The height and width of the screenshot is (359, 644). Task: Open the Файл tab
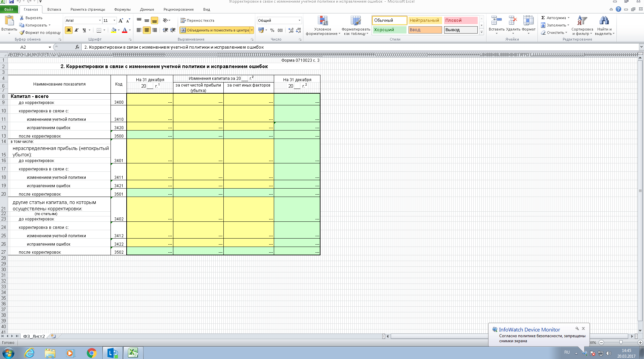(x=9, y=9)
